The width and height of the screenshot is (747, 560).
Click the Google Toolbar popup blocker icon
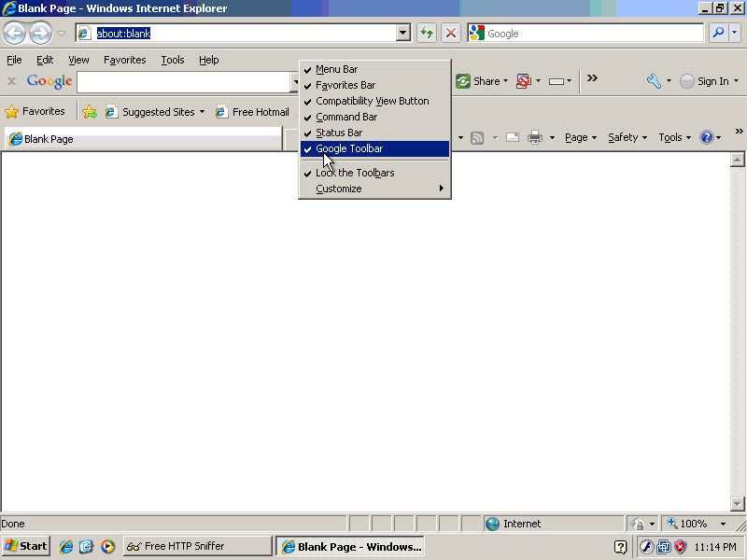[524, 81]
